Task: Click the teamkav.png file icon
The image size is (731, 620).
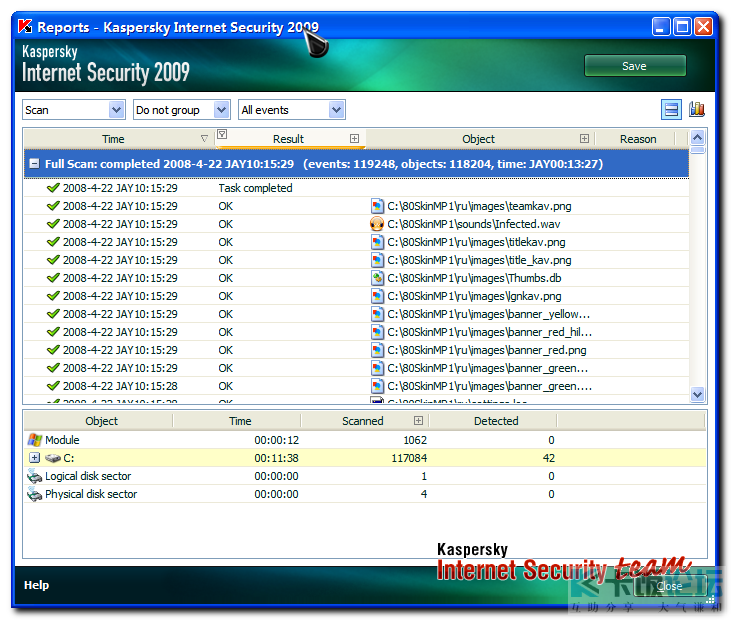Action: pyautogui.click(x=377, y=206)
